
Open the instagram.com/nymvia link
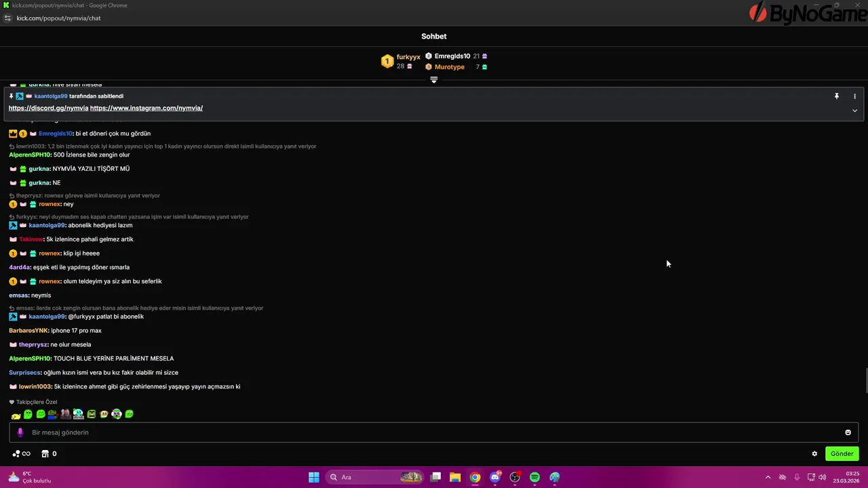click(x=146, y=108)
